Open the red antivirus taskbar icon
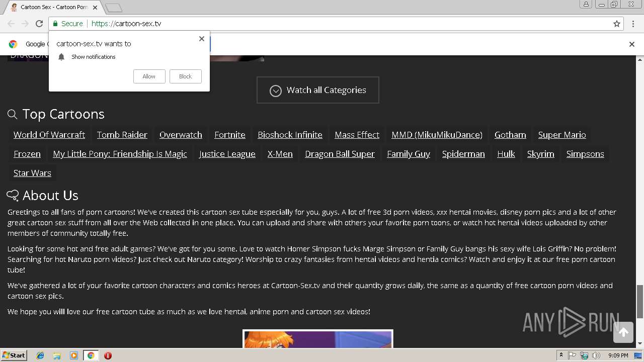 [108, 355]
